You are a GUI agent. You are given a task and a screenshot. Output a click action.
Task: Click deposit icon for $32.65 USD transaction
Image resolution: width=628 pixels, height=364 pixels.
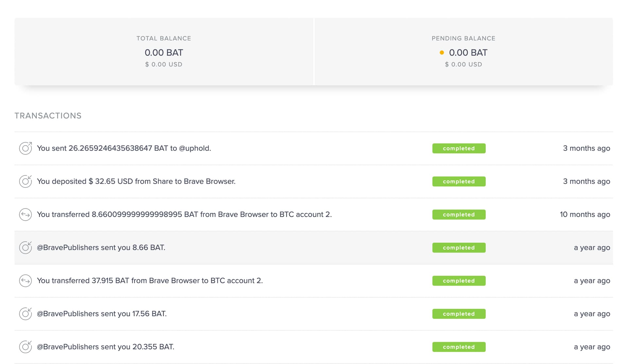point(25,181)
